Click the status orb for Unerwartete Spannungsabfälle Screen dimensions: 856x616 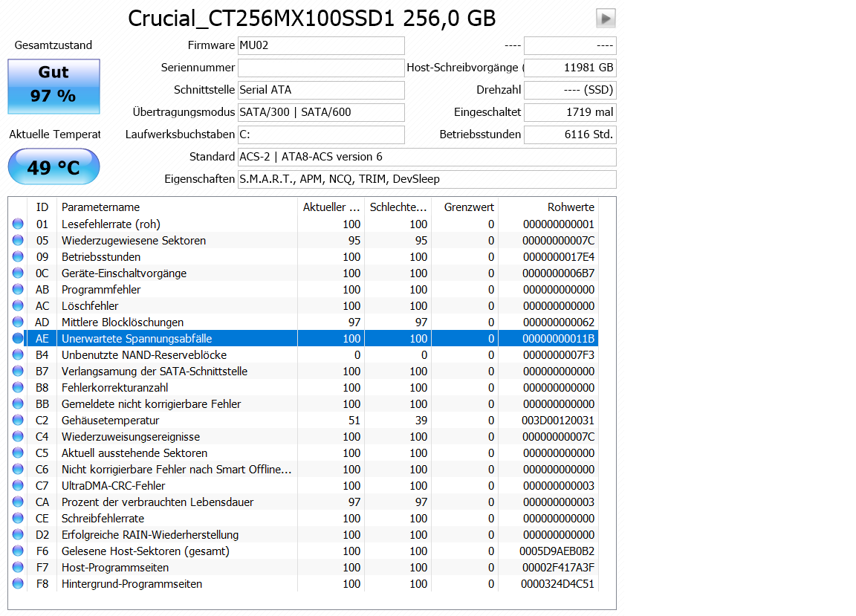[18, 339]
